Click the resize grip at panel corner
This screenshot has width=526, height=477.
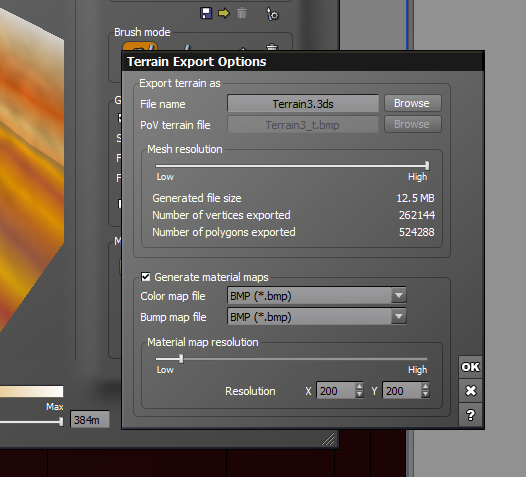(328, 439)
